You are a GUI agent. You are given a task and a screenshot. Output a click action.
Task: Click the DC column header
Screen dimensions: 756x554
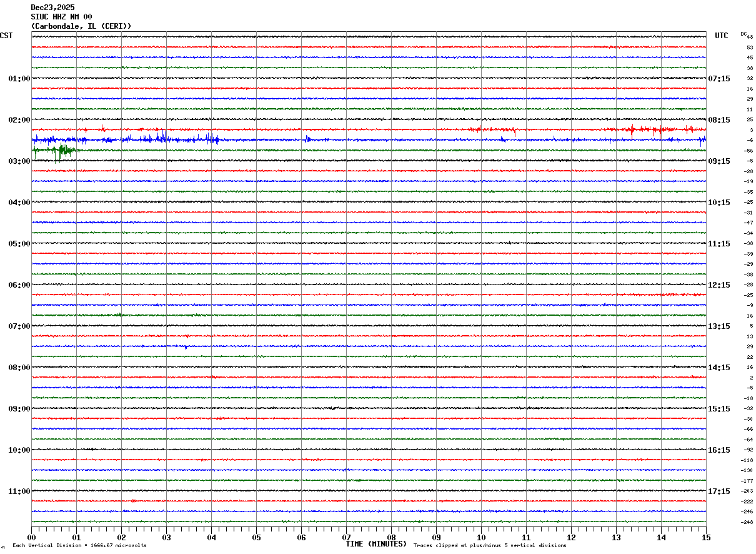(x=744, y=34)
